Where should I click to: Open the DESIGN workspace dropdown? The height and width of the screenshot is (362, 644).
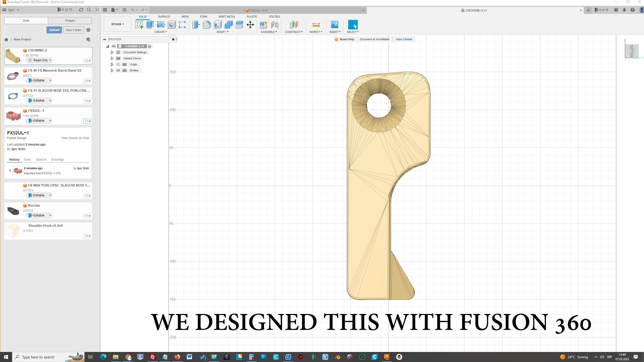117,24
